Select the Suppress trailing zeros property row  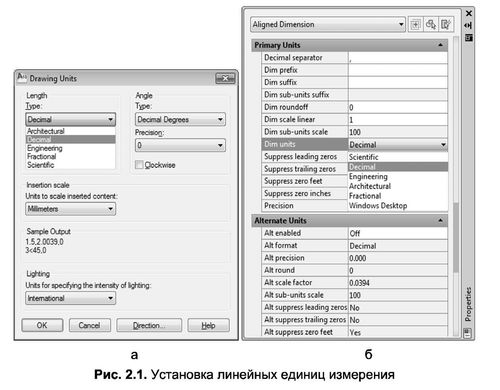click(305, 169)
